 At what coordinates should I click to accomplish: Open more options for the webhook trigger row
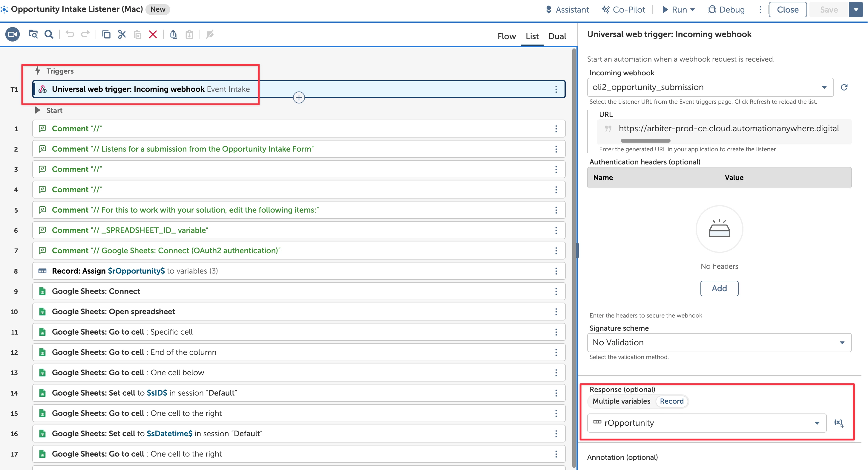tap(556, 89)
